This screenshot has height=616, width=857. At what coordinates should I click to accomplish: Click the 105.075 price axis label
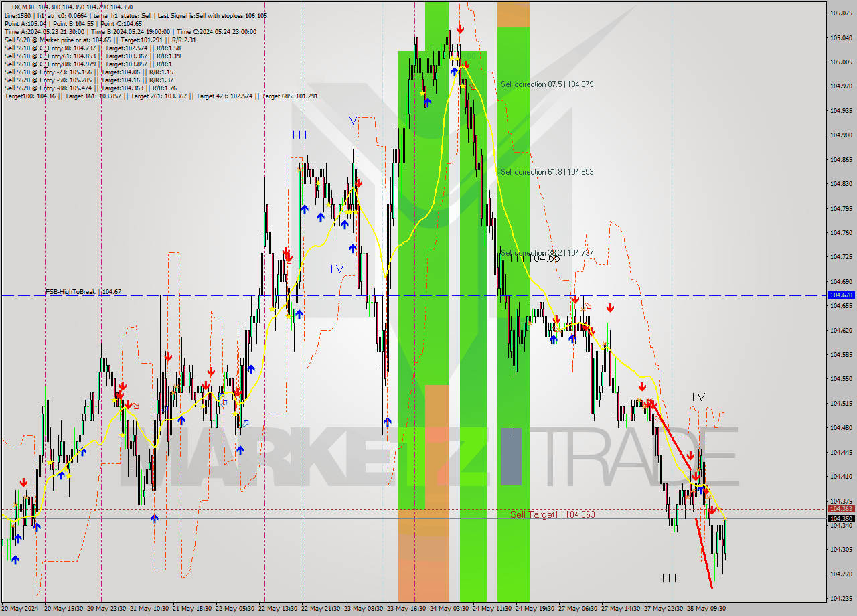coord(841,13)
